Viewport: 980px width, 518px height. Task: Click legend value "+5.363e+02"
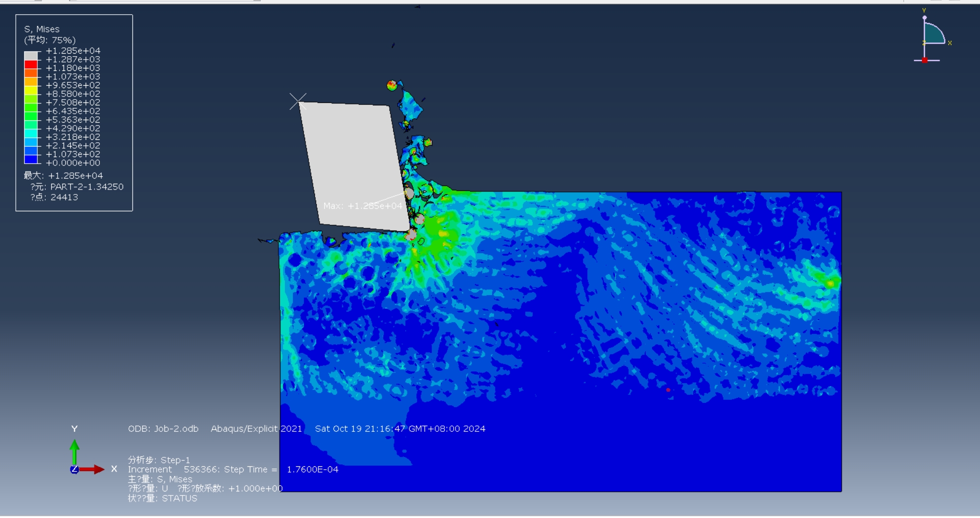(x=73, y=120)
